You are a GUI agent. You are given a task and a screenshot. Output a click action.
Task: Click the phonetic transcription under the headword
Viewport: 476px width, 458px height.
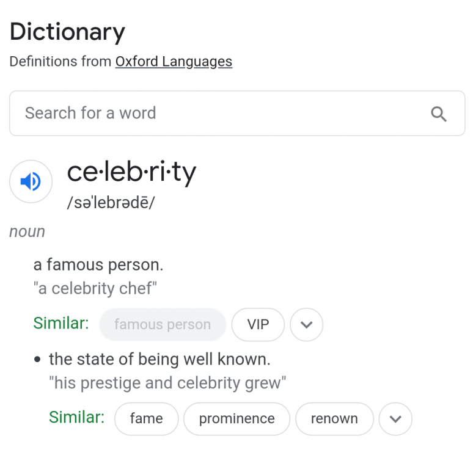111,203
